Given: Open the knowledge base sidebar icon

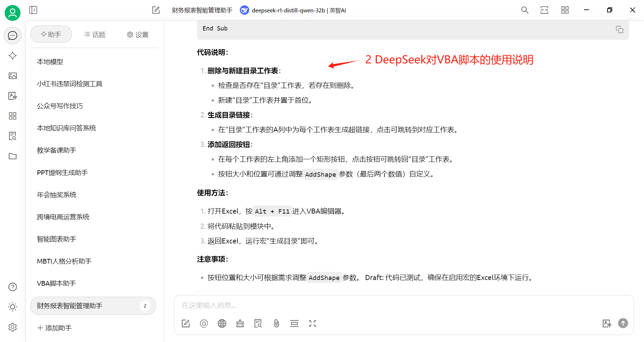Looking at the screenshot, I should (x=12, y=136).
